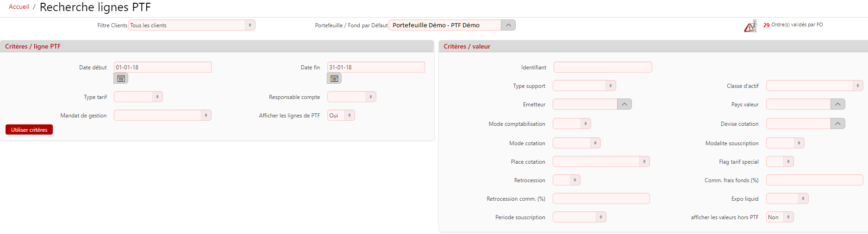Expand the Pays valeur chevron button
Viewport: 868px width, 234px height.
837,105
